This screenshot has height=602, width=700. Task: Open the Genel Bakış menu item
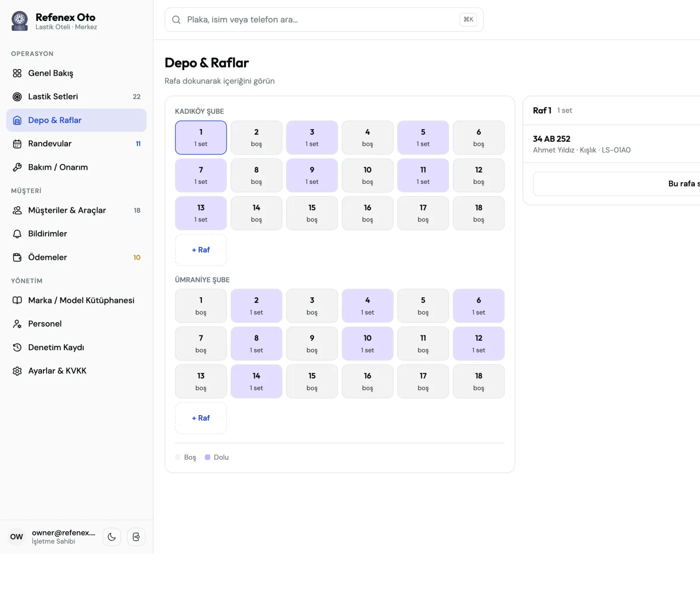pos(76,73)
